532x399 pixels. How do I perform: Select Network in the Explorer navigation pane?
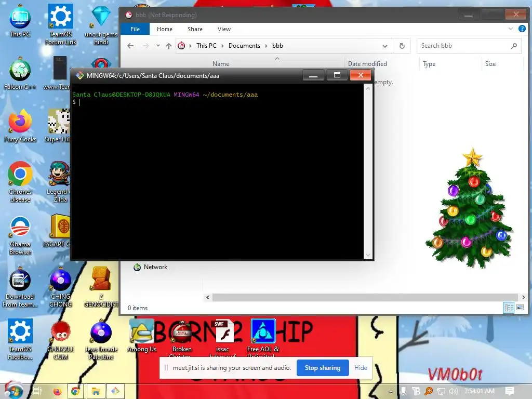(155, 267)
